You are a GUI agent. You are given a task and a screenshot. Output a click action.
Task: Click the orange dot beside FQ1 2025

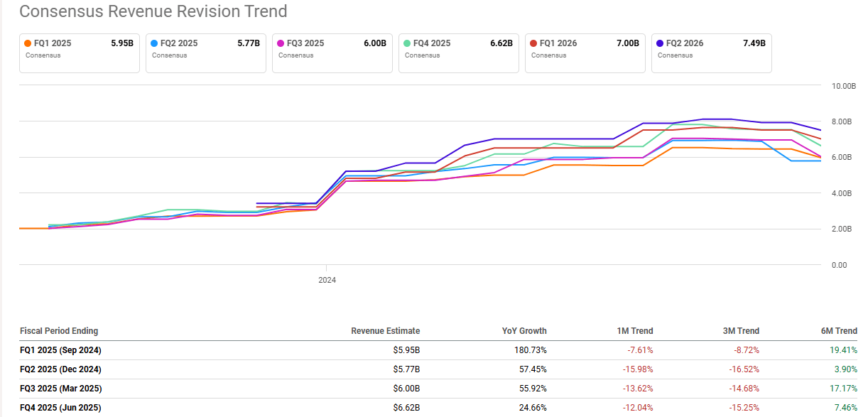(x=28, y=43)
